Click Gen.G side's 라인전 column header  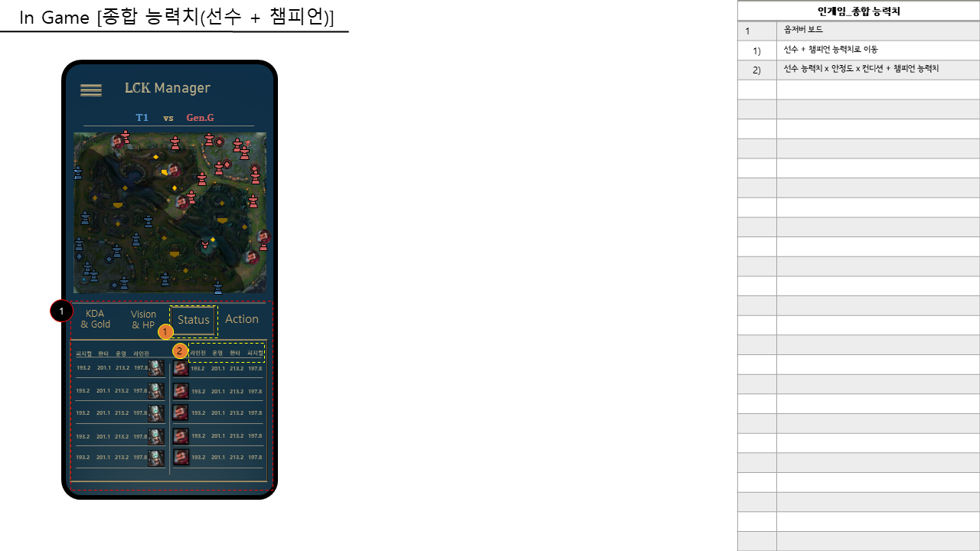click(x=198, y=353)
